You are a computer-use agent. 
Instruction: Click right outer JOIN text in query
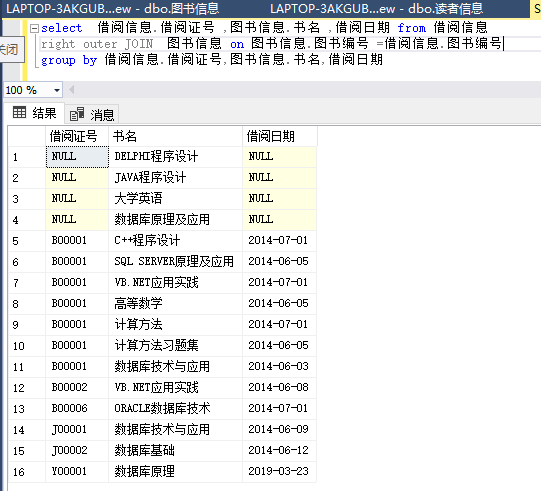coord(97,44)
